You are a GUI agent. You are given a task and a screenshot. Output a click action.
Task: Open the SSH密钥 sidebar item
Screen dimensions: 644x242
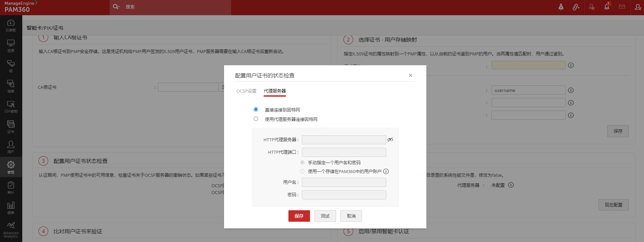pos(11,107)
